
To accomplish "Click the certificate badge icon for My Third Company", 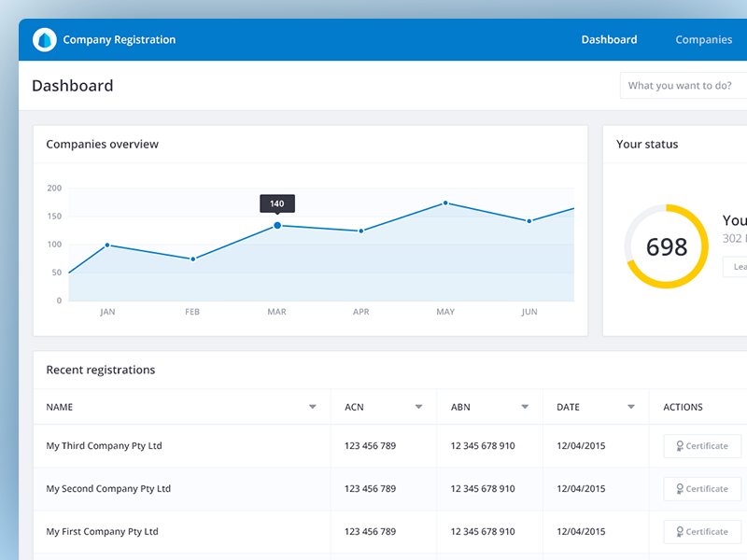I will (679, 445).
